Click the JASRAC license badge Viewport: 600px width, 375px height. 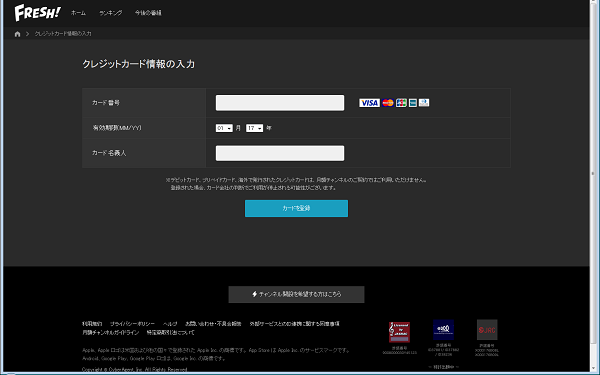click(x=399, y=332)
